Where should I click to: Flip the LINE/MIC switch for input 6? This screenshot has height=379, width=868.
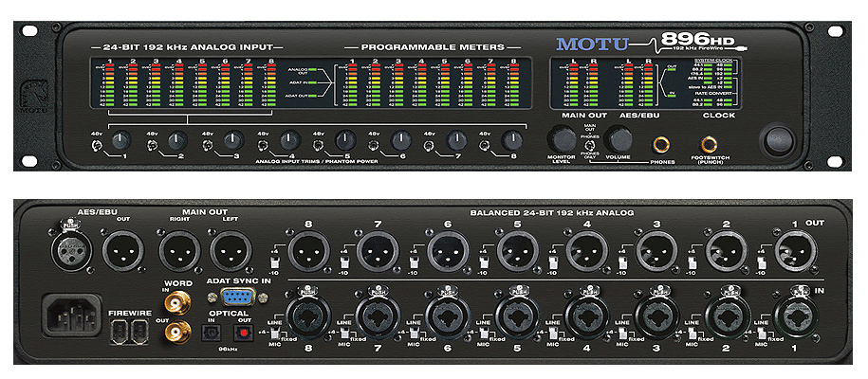tap(413, 333)
